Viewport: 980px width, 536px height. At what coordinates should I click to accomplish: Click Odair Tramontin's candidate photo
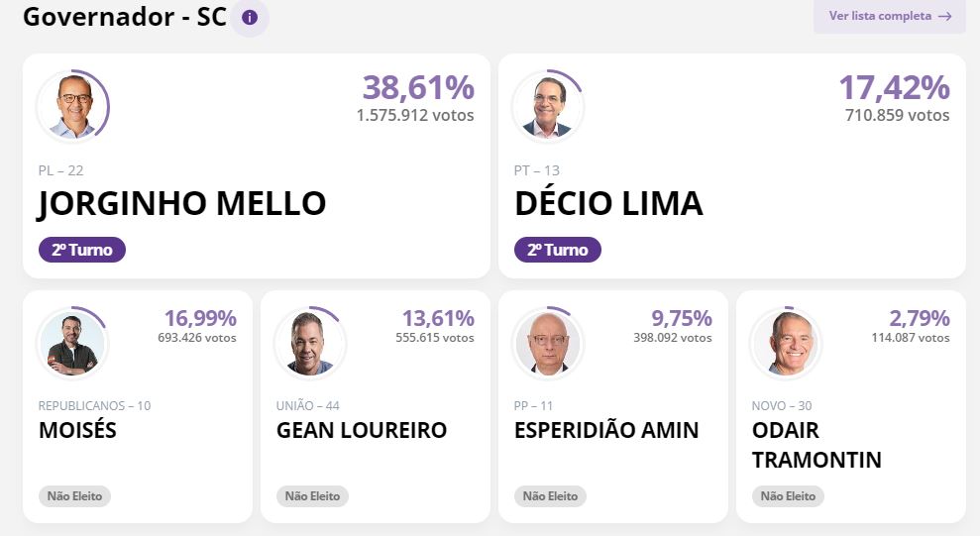coord(786,344)
